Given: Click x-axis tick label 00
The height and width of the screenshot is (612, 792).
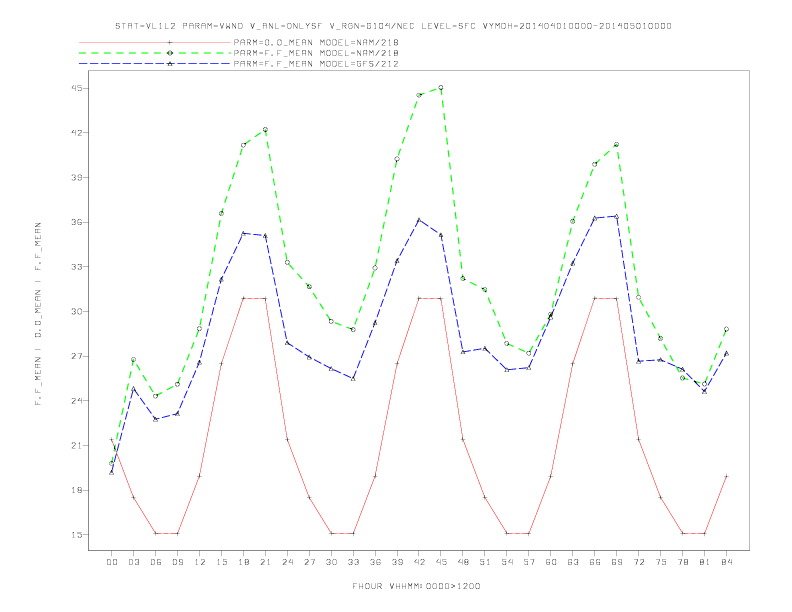Looking at the screenshot, I should coord(112,562).
